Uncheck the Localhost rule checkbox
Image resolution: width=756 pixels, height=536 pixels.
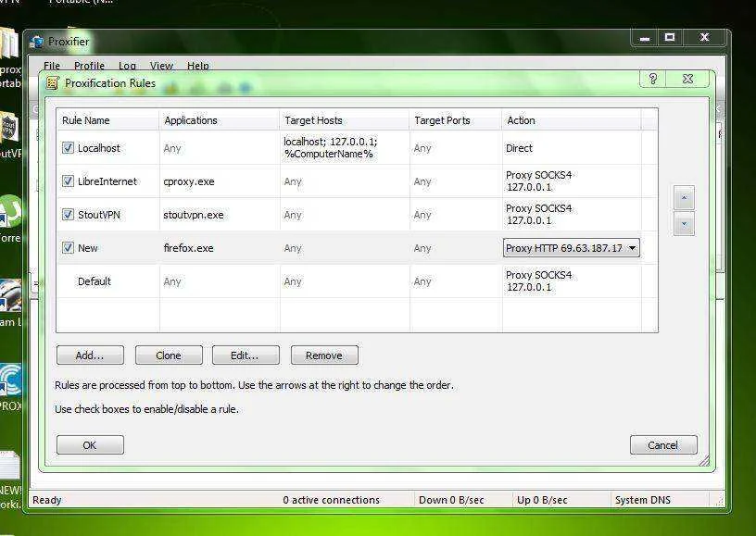point(68,148)
